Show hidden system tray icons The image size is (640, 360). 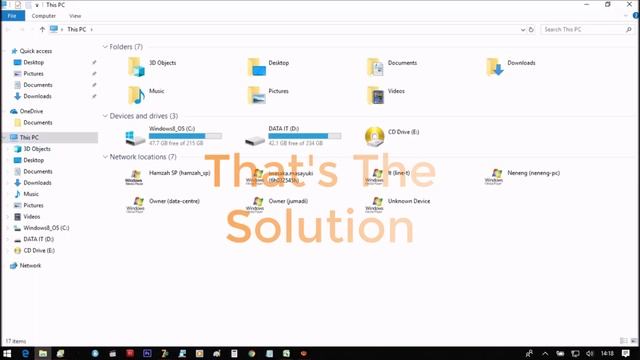(545, 353)
